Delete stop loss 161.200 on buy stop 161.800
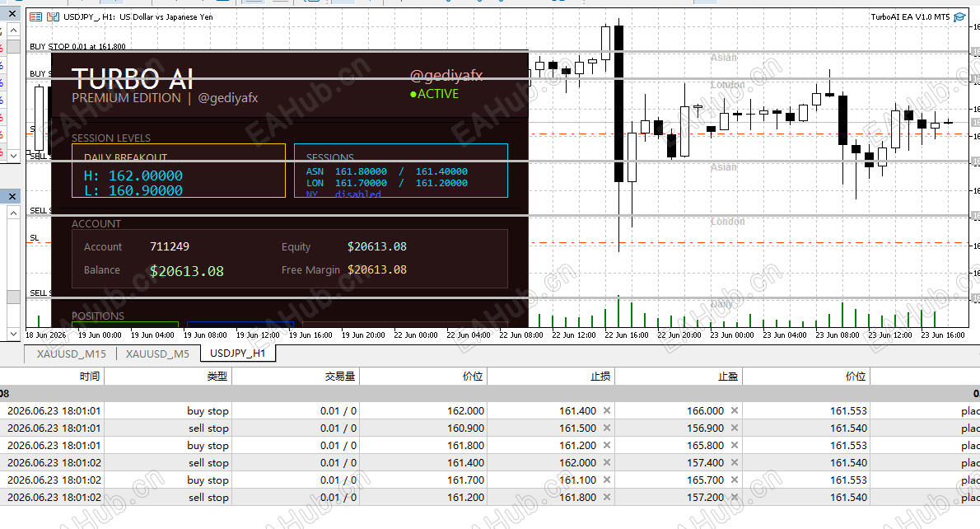 pyautogui.click(x=606, y=445)
